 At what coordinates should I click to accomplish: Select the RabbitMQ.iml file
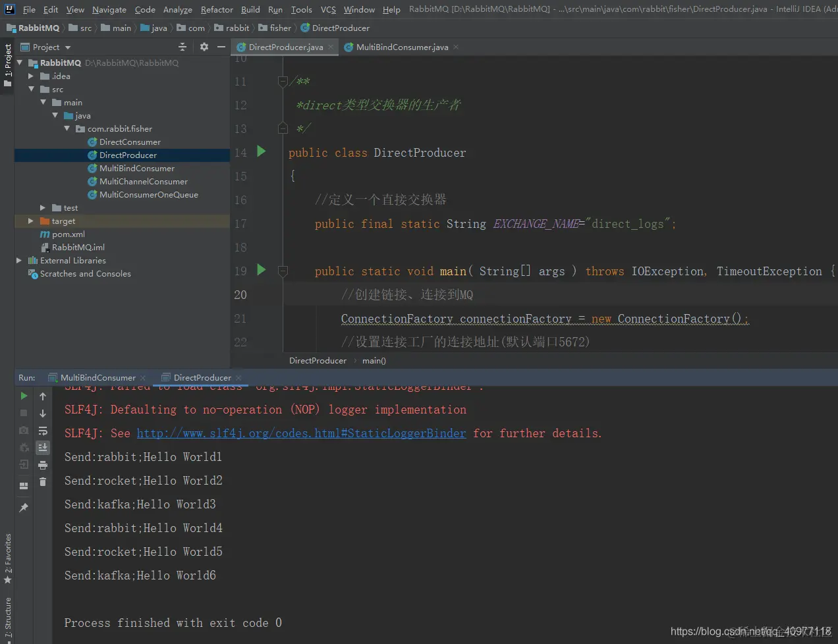tap(78, 247)
